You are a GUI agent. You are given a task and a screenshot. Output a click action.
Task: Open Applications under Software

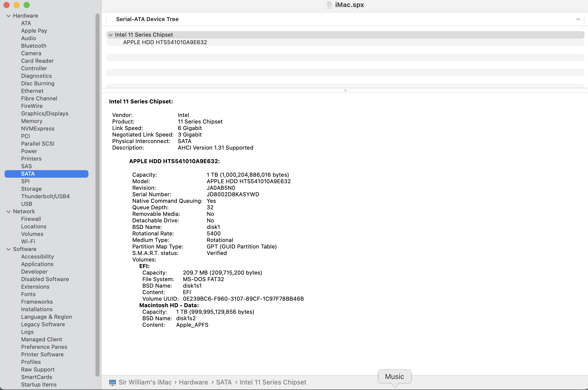point(37,264)
